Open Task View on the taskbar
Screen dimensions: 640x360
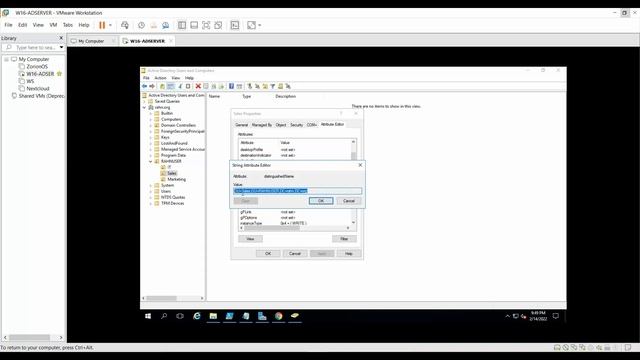coord(180,316)
